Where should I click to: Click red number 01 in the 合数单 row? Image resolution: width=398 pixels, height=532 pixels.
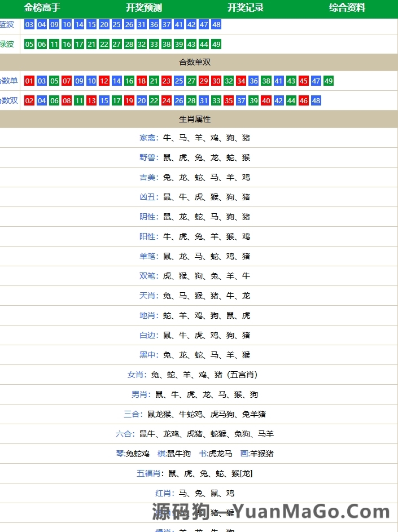click(x=29, y=81)
